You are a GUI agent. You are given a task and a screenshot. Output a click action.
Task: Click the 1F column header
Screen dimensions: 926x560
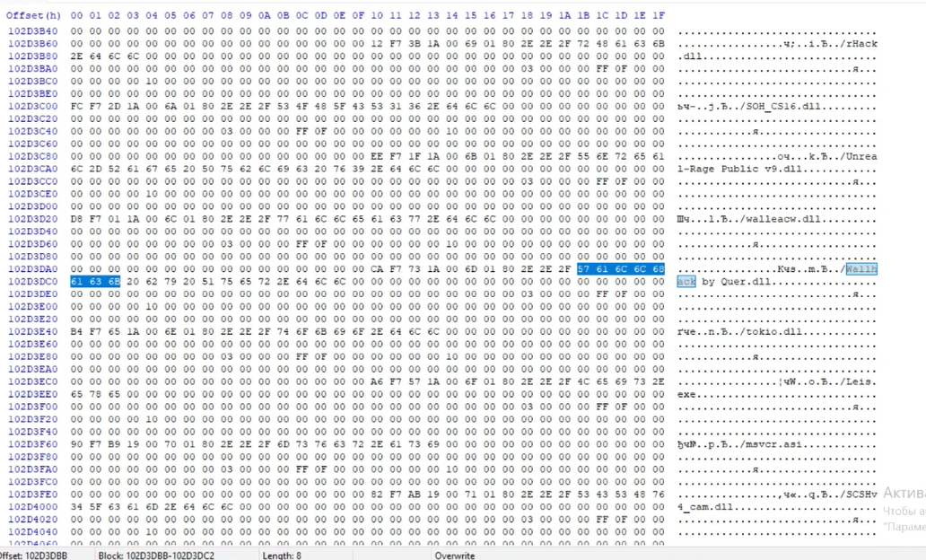(x=659, y=16)
